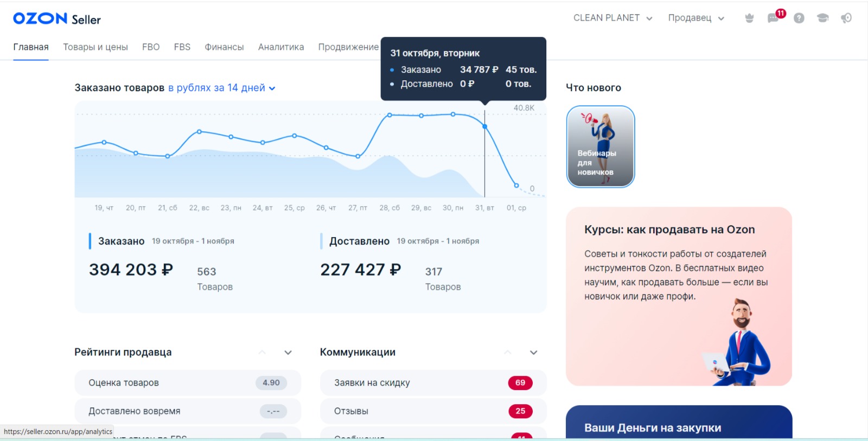The width and height of the screenshot is (868, 441).
Task: Open the FBS tab
Action: (182, 47)
